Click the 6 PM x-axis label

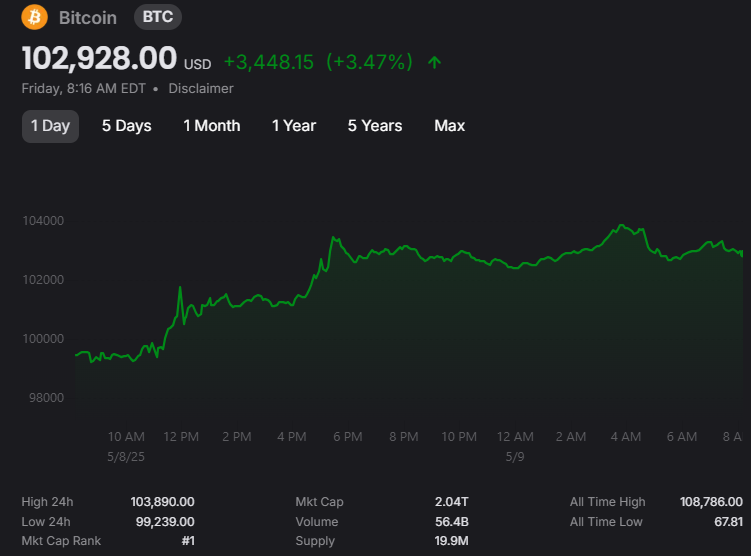coord(348,437)
